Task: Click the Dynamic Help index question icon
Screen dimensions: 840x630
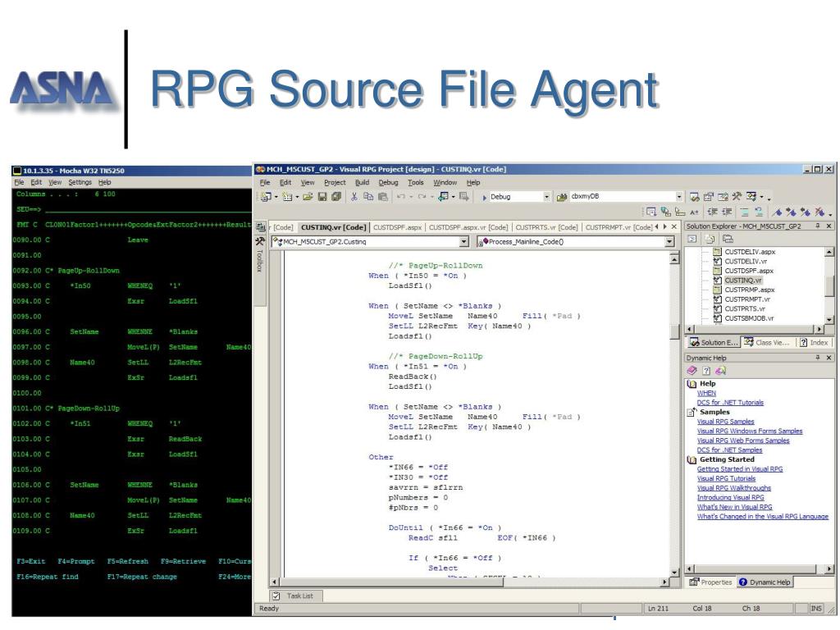Action: coord(706,371)
